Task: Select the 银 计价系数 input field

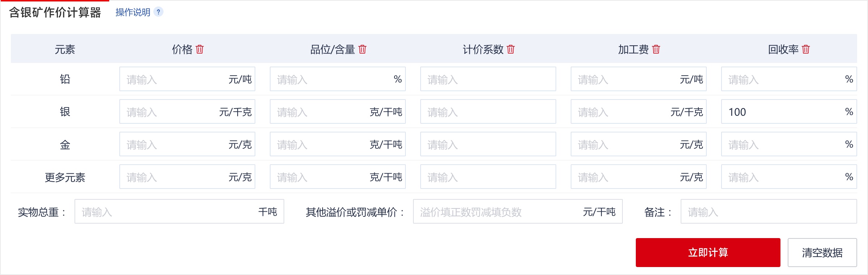Action: point(488,112)
